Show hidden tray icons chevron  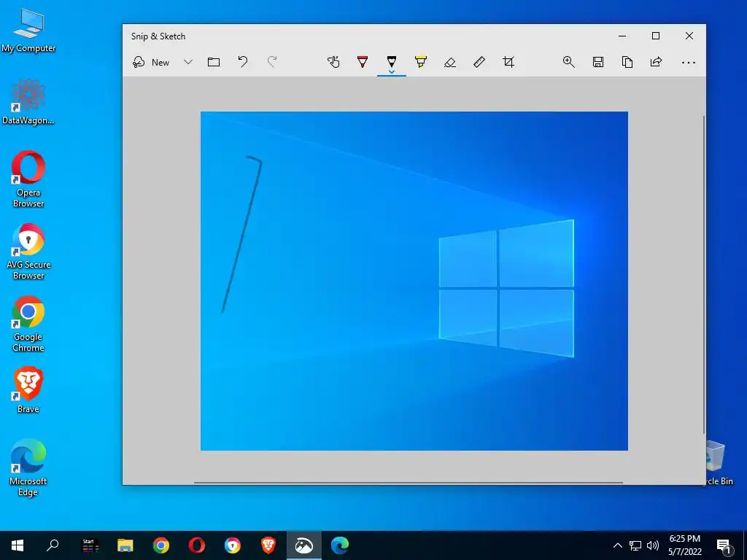click(617, 545)
